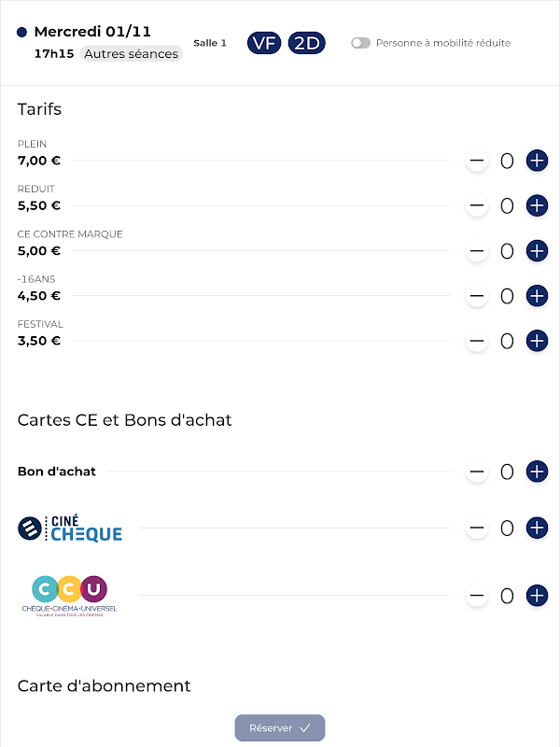Image resolution: width=560 pixels, height=747 pixels.
Task: Remove a Ciné Chèque voucher
Action: tap(477, 528)
